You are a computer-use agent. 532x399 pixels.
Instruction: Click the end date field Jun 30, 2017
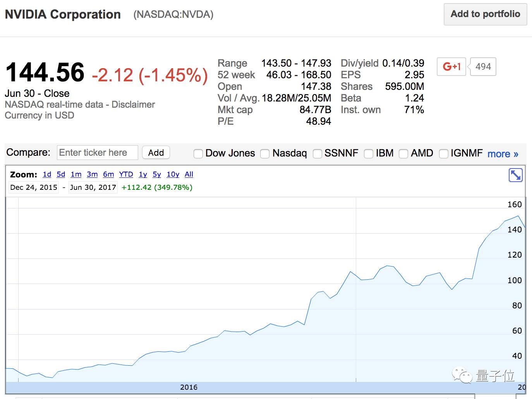coord(93,187)
